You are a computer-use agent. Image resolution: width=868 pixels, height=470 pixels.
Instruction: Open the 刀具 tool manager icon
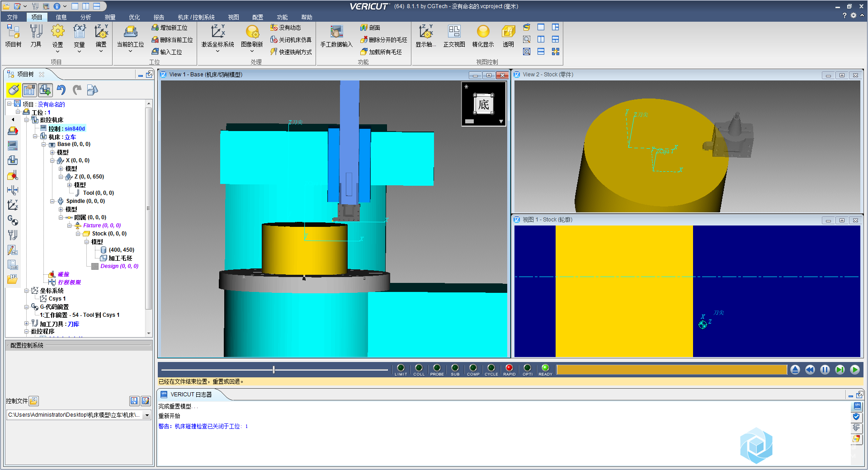click(x=36, y=36)
